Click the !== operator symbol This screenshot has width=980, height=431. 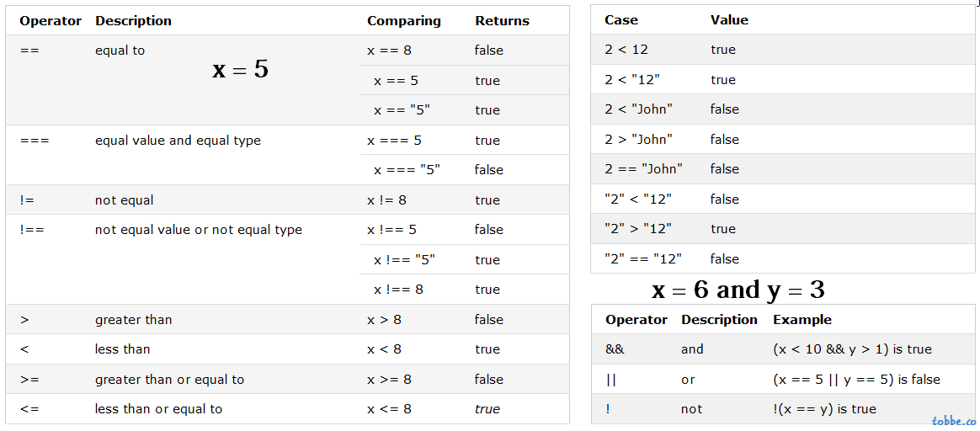(x=32, y=230)
